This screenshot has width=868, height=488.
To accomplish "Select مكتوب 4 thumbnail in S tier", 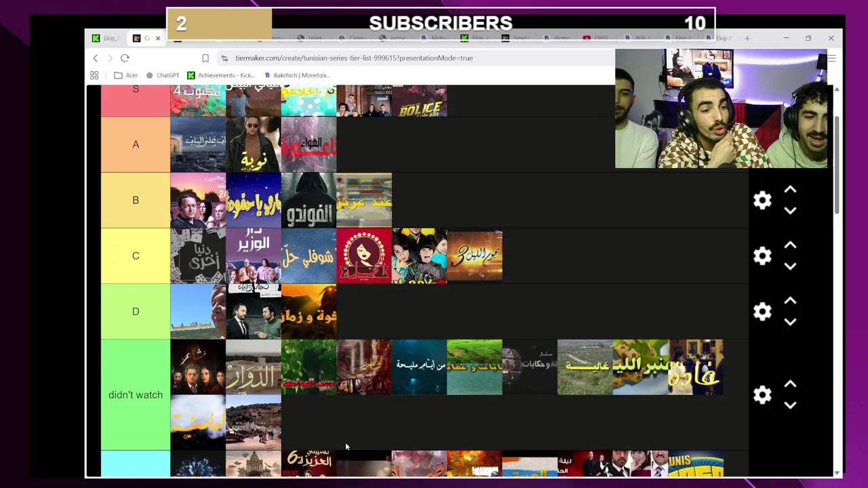I will 198,100.
